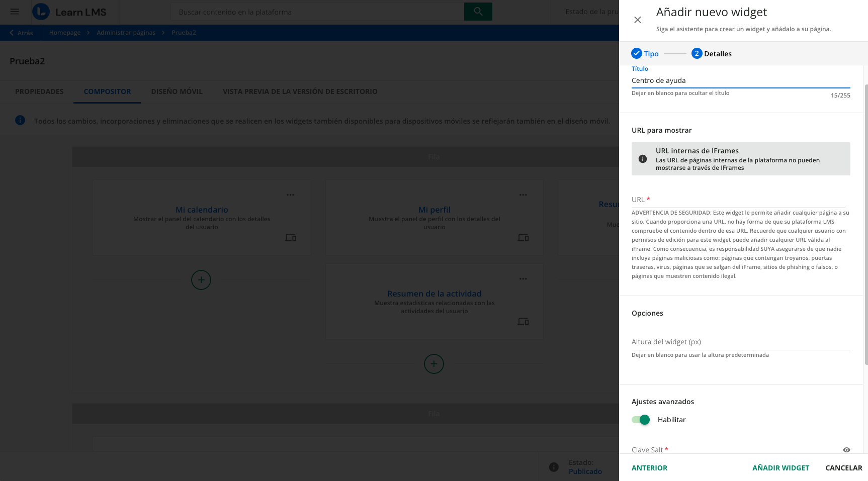Screen dimensions: 868x481
Task: Click the info icon in the URL internas de IFrames notice
Action: [643, 158]
